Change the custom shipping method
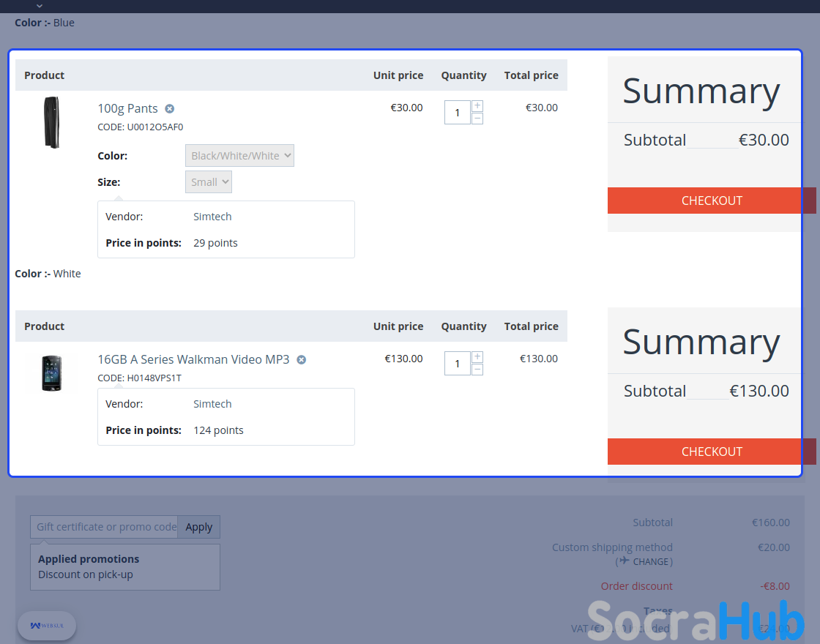Image resolution: width=820 pixels, height=644 pixels. coord(652,562)
